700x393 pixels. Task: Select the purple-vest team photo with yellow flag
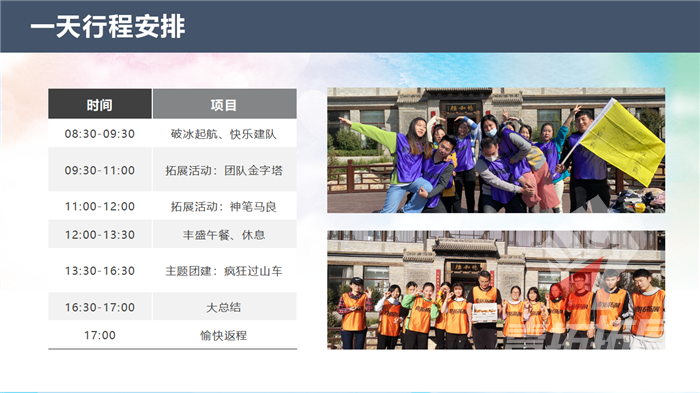pos(496,150)
